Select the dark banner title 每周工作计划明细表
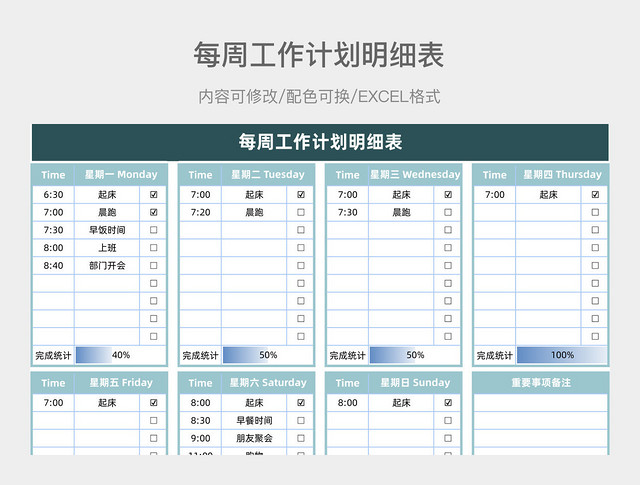 [x=320, y=142]
